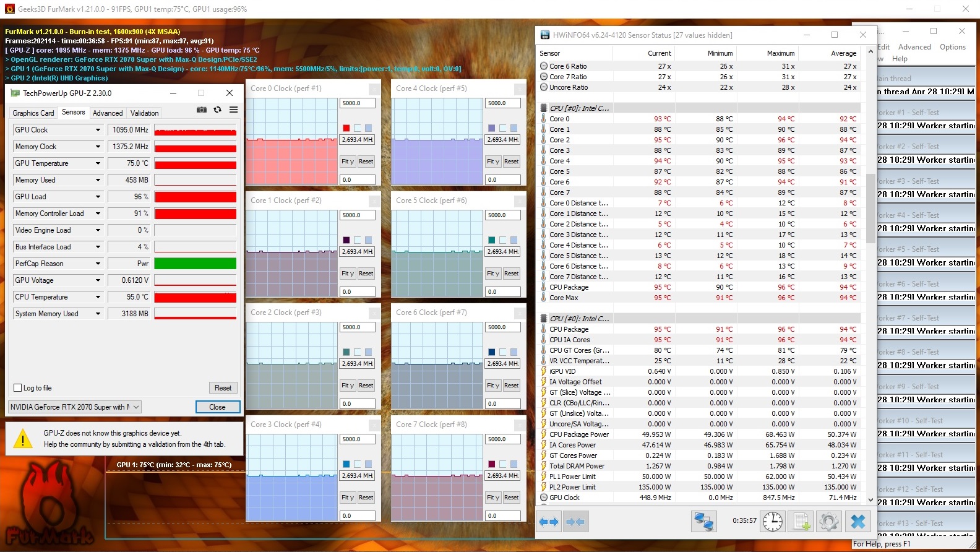Click the maximum value field in Core 0 Clock
The height and width of the screenshot is (552, 980).
coord(358,103)
